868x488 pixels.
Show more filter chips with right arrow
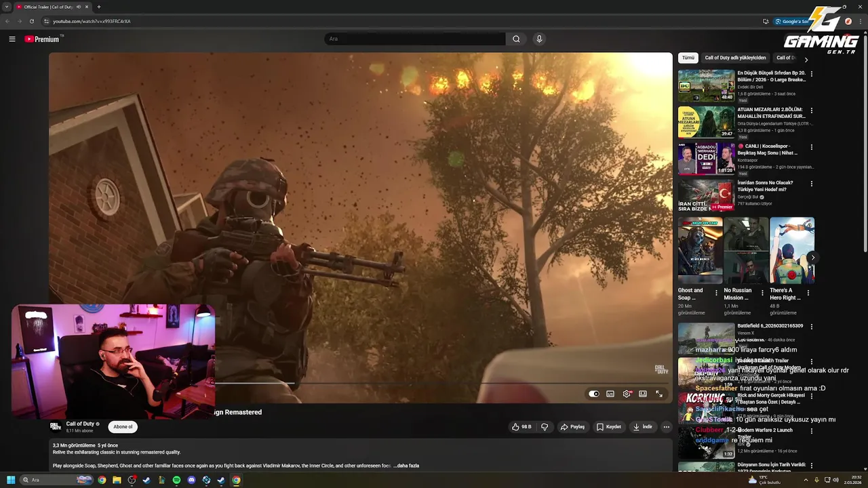(806, 59)
